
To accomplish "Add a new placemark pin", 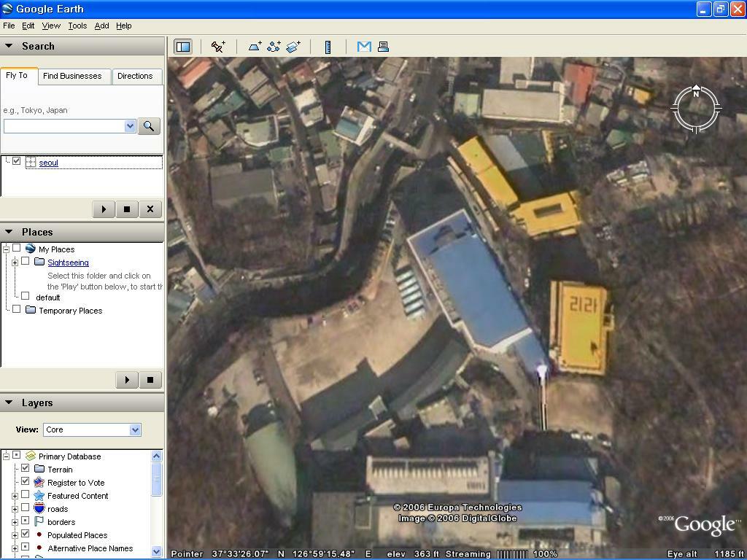I will [x=218, y=47].
